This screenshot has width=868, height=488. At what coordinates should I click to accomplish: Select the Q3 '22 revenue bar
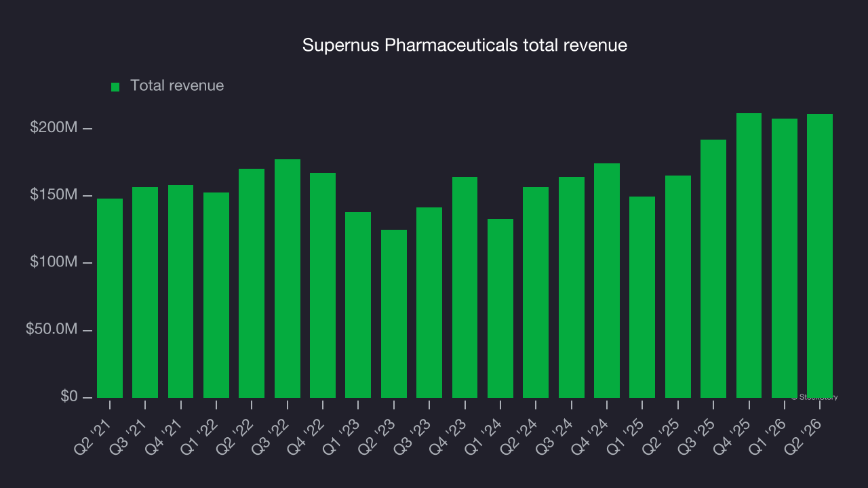click(x=288, y=279)
